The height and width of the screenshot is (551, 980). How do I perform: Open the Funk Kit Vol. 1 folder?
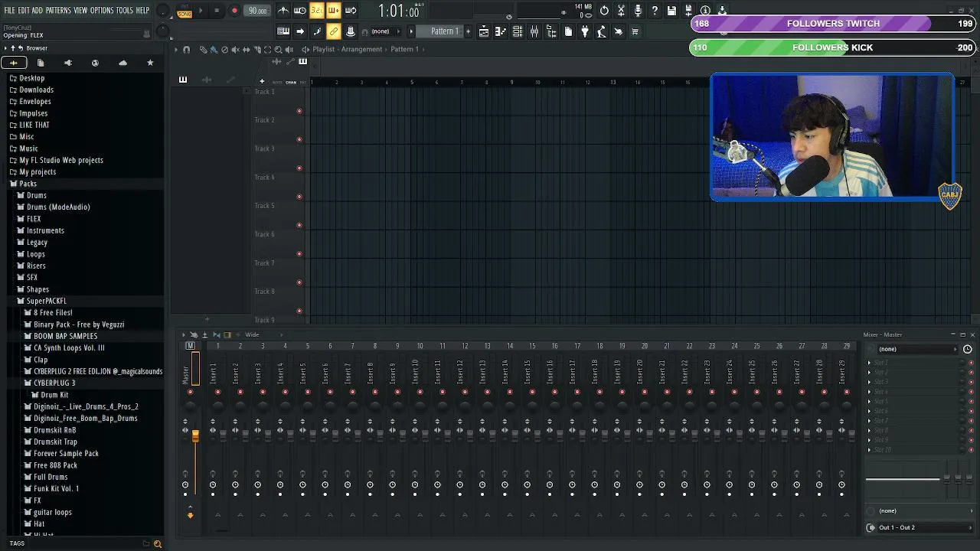click(x=56, y=488)
